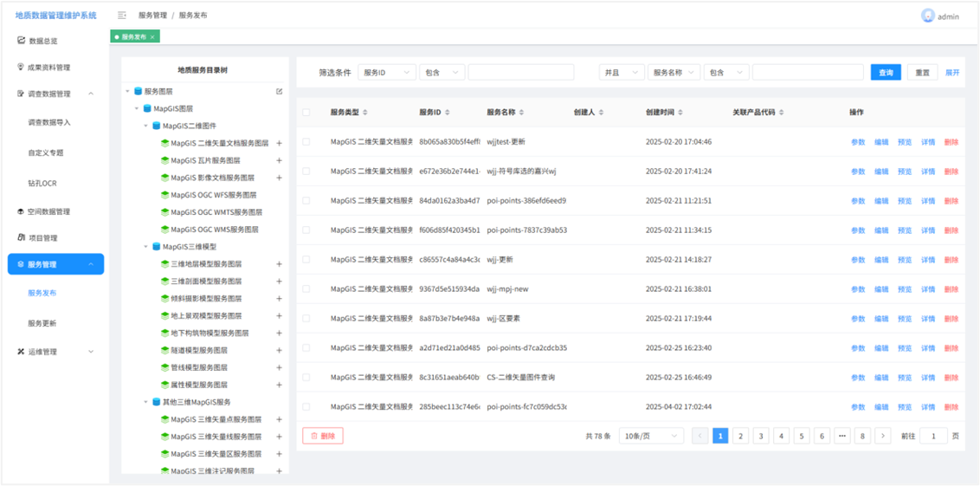
Task: Click the 数据总览 dashboard icon
Action: [x=21, y=41]
